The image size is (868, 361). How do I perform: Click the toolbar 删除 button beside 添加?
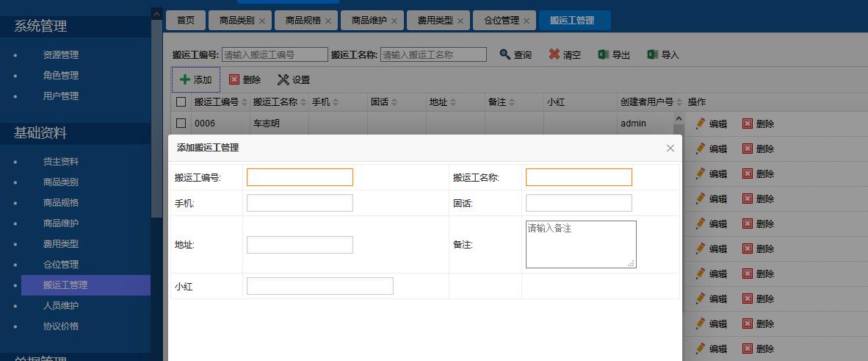(245, 79)
